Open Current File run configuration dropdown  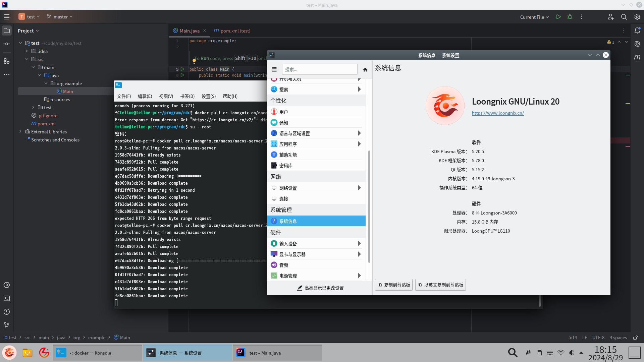(534, 17)
